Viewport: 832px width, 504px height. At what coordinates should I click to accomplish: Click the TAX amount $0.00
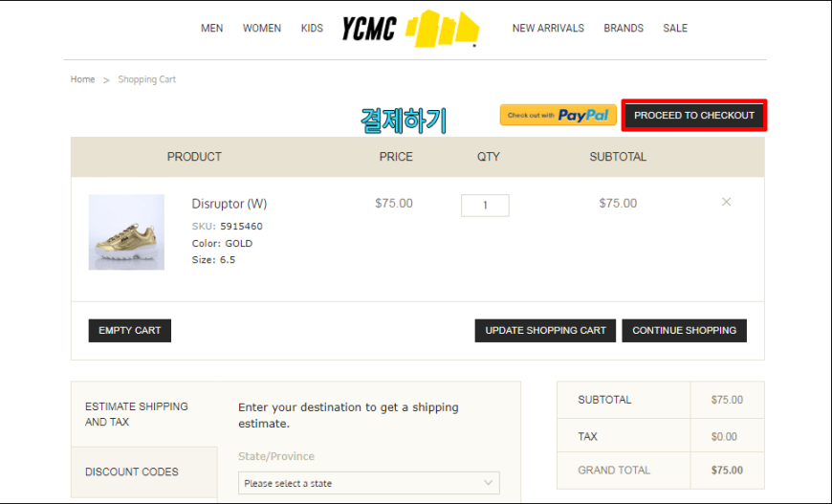pyautogui.click(x=724, y=437)
